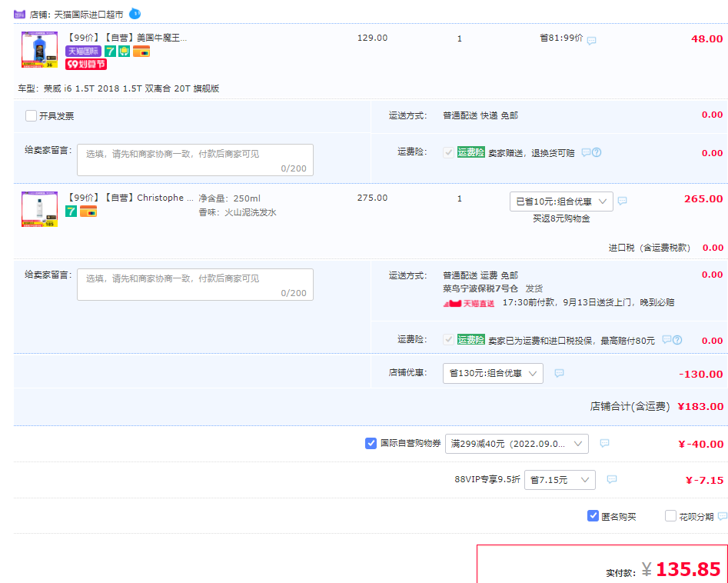
Task: Click the green 运费险 tag before 卖家赠送
Action: point(470,152)
